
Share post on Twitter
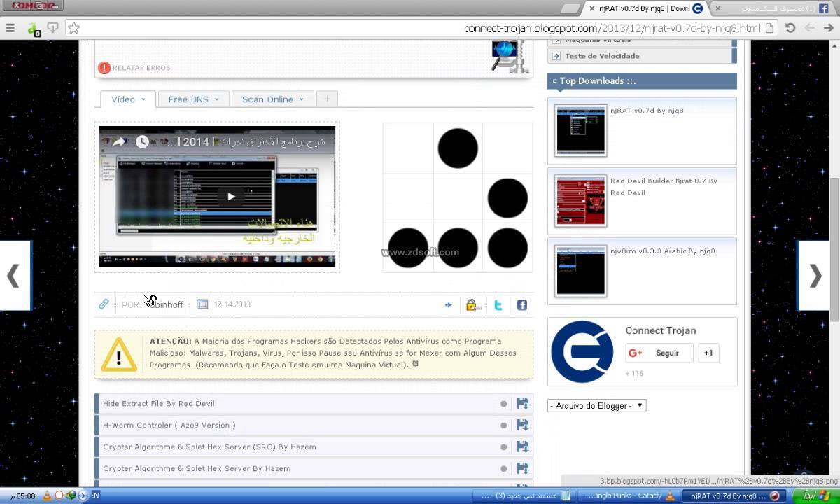[x=498, y=305]
